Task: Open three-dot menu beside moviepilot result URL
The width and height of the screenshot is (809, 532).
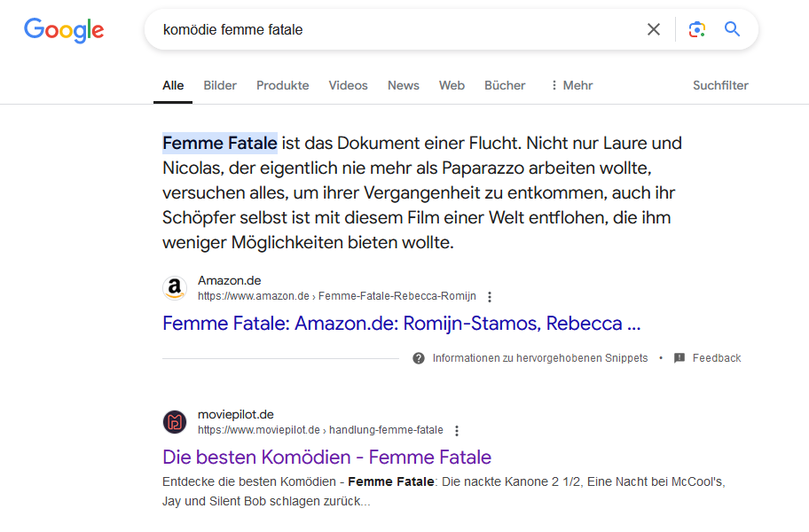Action: 457,430
